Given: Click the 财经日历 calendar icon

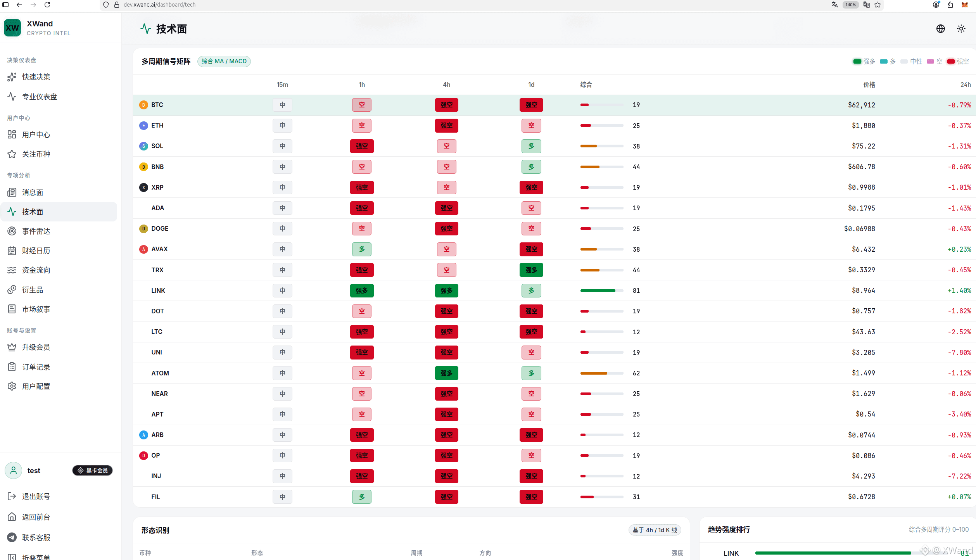Looking at the screenshot, I should pos(12,251).
